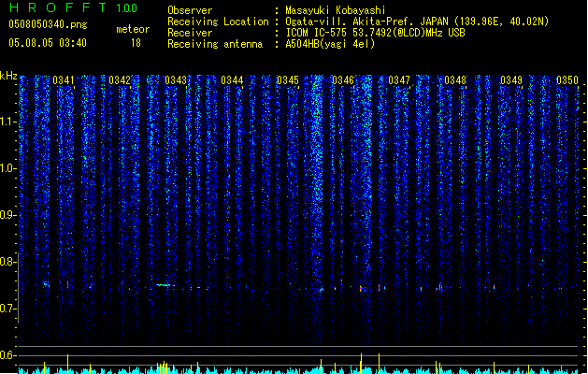Click the 0.7 kHz axis tick label

[7, 309]
